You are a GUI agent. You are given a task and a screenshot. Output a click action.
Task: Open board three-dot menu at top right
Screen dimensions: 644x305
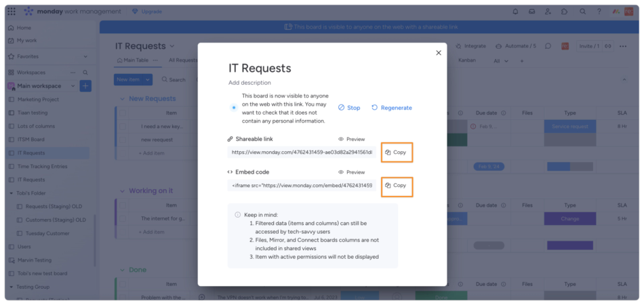[x=623, y=46]
